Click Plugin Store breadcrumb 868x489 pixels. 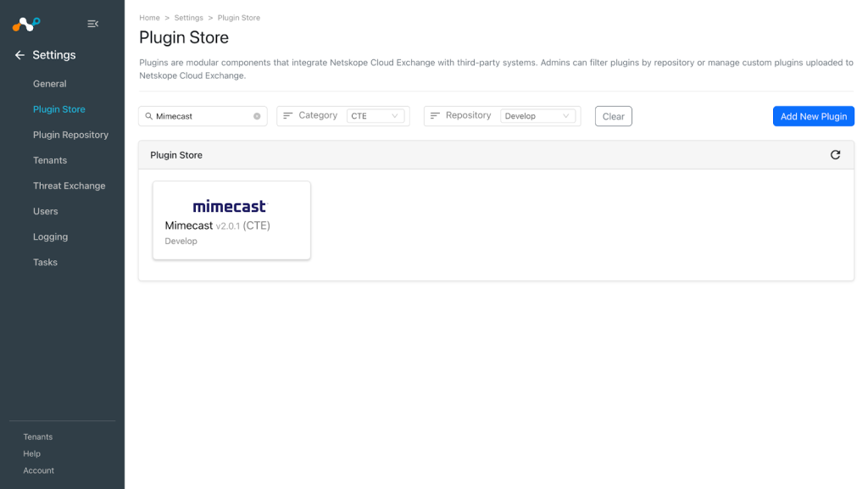pyautogui.click(x=238, y=18)
